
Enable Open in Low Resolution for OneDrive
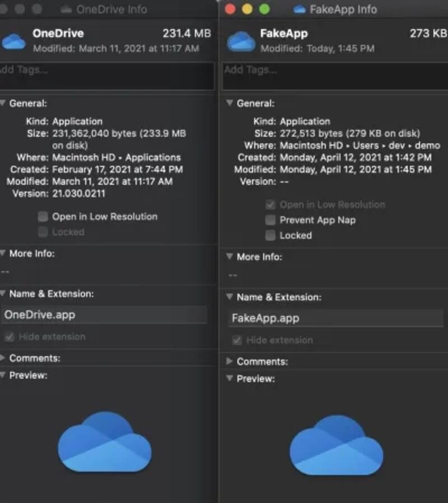point(43,217)
